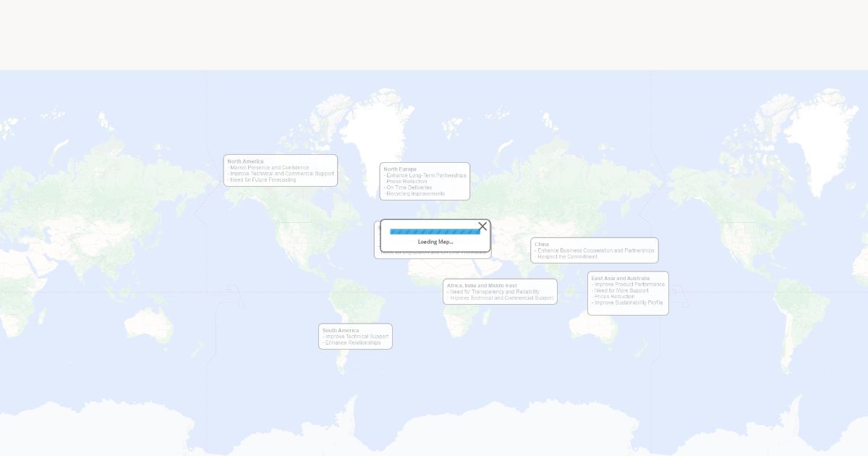
Task: Click 'Improve Sustainability Profile' line
Action: 627,303
